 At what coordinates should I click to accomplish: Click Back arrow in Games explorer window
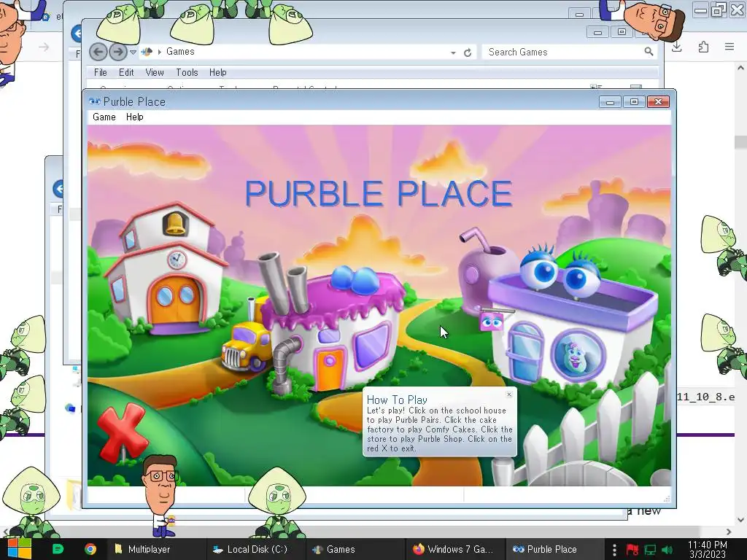(x=98, y=52)
